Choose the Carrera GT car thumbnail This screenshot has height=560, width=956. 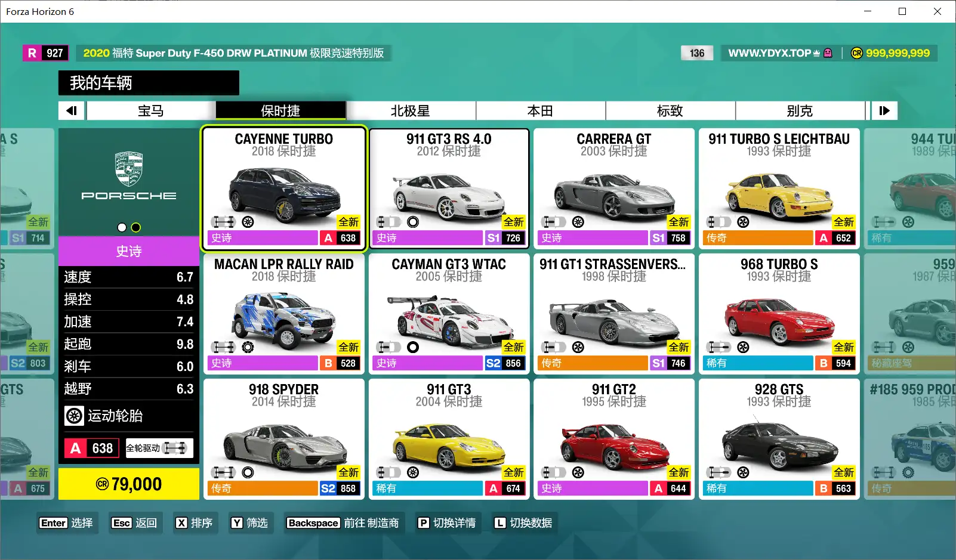tap(613, 188)
